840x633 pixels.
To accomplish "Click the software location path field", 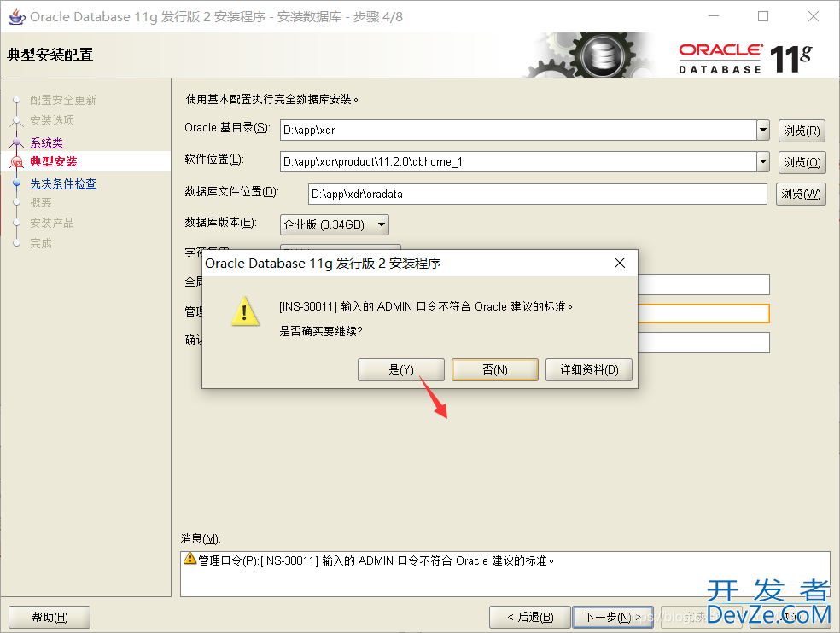I will click(x=518, y=162).
